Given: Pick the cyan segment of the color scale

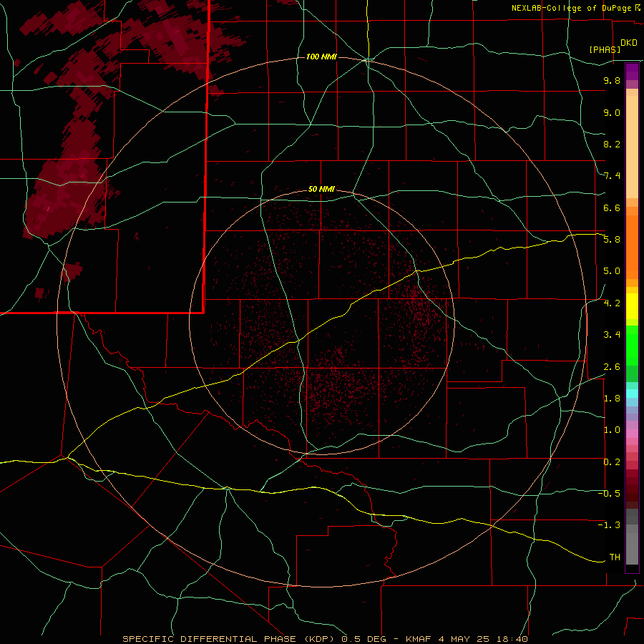Looking at the screenshot, I should [632, 394].
